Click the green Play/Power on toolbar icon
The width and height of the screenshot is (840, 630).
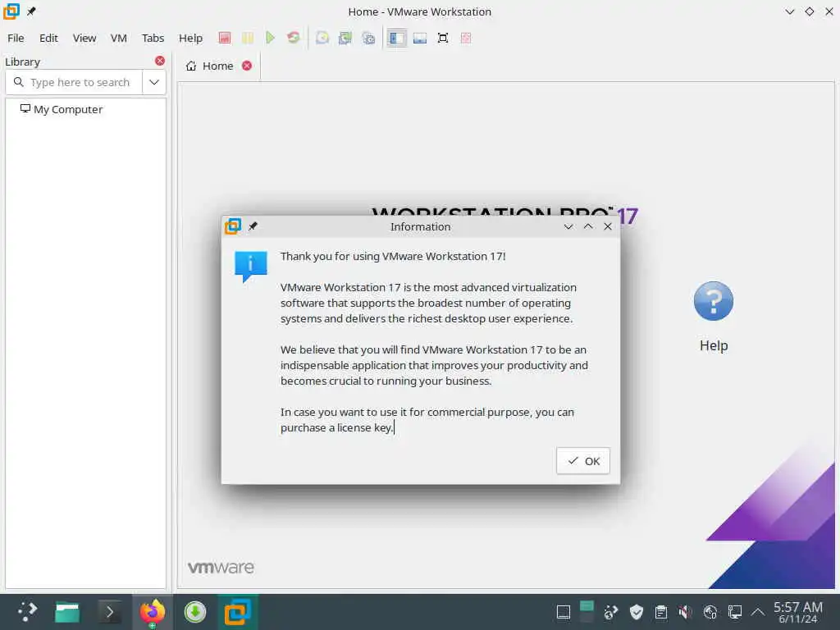click(270, 38)
